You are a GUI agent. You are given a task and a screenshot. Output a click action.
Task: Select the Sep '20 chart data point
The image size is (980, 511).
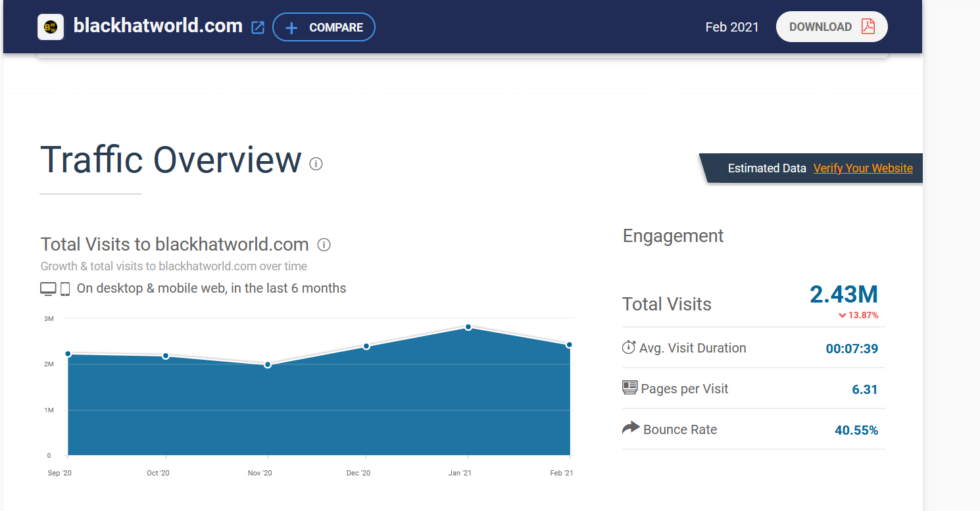tap(68, 354)
